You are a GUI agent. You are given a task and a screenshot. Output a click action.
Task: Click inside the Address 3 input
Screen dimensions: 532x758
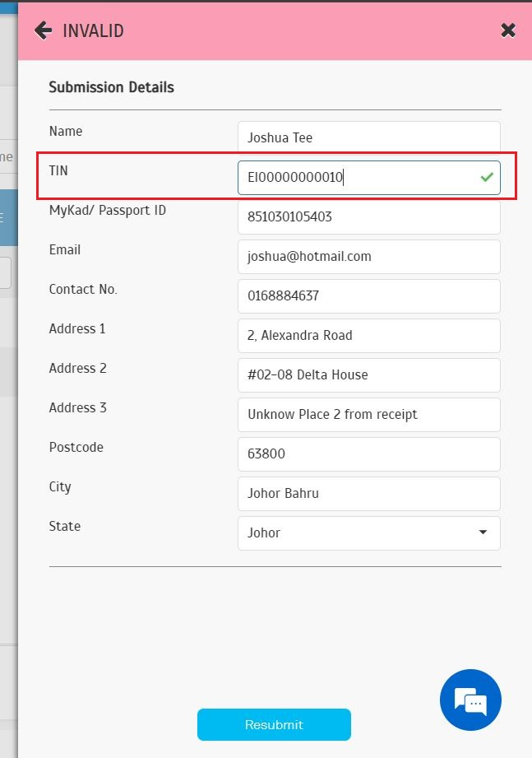coord(368,414)
